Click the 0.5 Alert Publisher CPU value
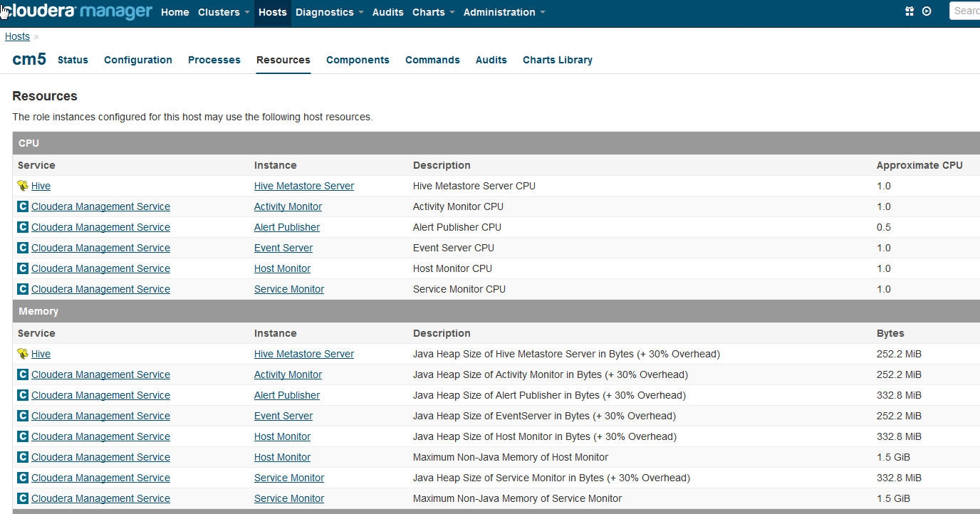Image resolution: width=980 pixels, height=514 pixels. 884,227
